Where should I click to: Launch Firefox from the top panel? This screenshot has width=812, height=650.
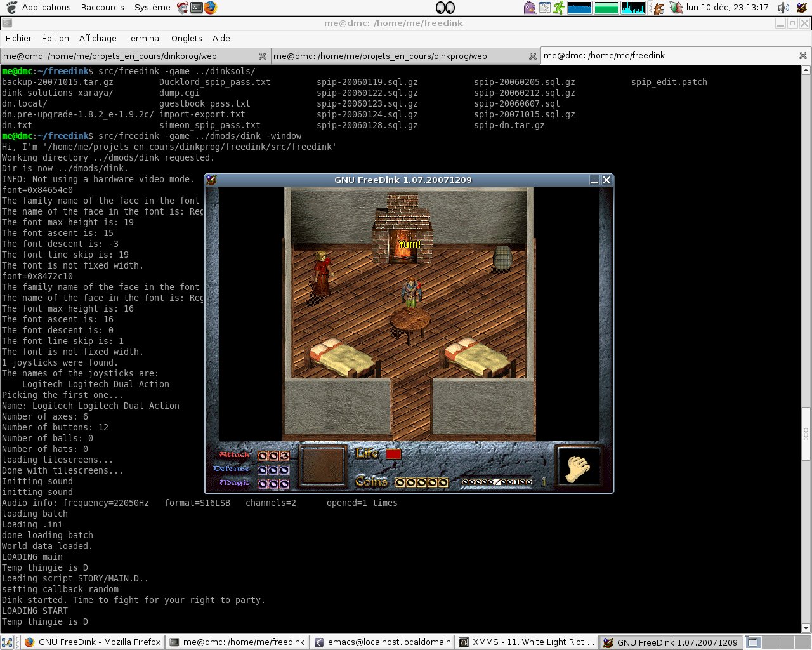point(210,8)
